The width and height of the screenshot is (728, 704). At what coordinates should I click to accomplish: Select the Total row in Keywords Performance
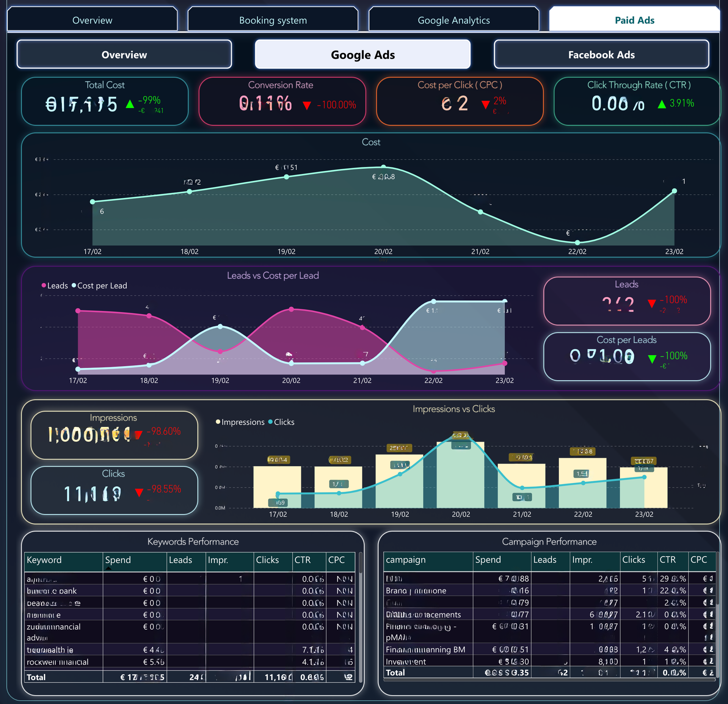[190, 677]
